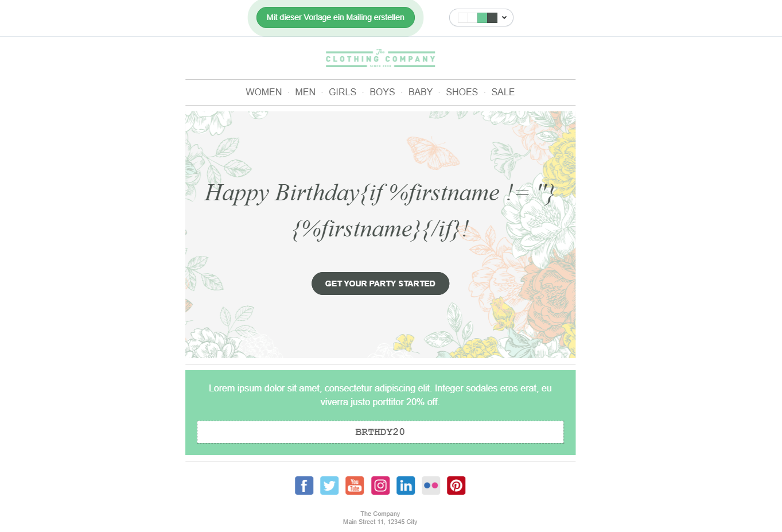The width and height of the screenshot is (782, 532).
Task: Select MEN in the navigation bar
Action: tap(305, 92)
